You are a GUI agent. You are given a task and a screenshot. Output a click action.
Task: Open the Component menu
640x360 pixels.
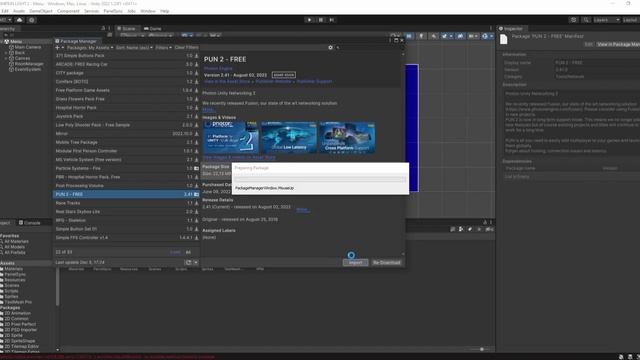coord(68,11)
